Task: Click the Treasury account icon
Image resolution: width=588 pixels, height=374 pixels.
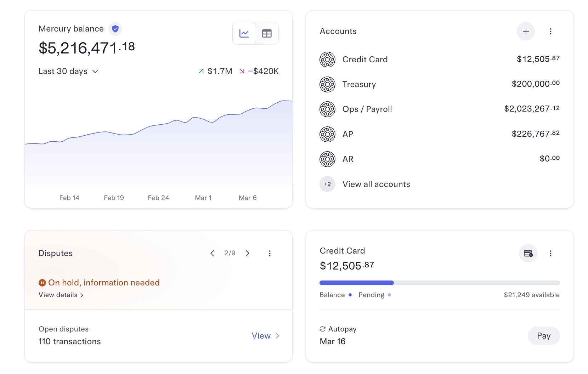Action: 327,84
